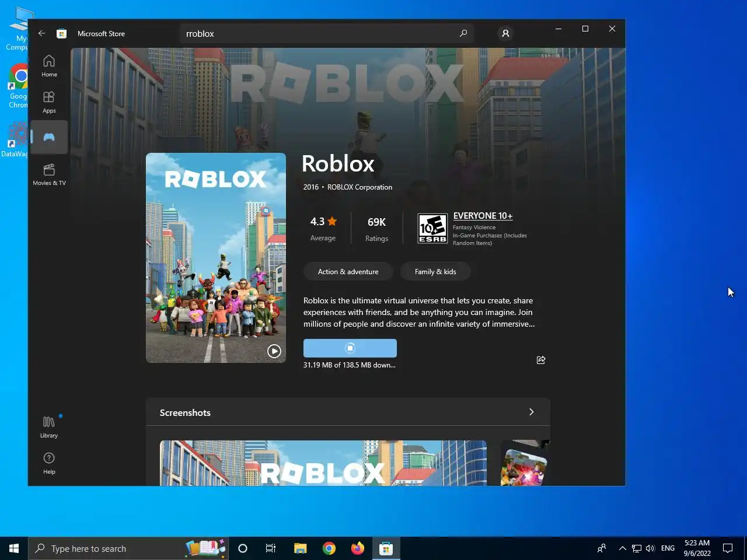
Task: Click the ENG language indicator
Action: pos(668,548)
